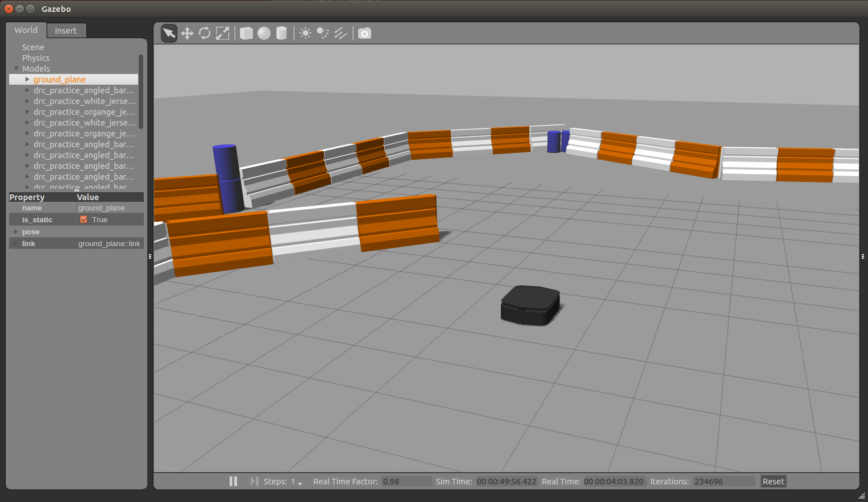
Task: Activate the rotate mode tool
Action: click(x=205, y=34)
